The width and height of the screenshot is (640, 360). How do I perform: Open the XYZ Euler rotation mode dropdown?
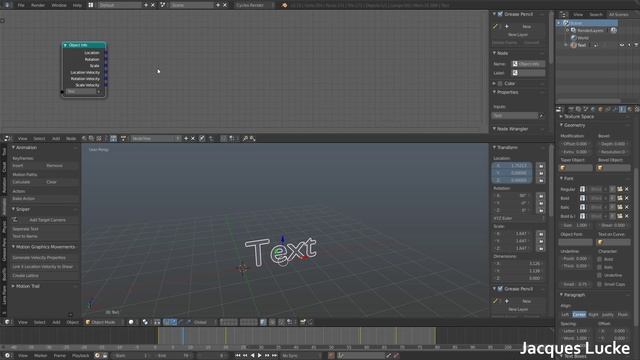(x=518, y=218)
